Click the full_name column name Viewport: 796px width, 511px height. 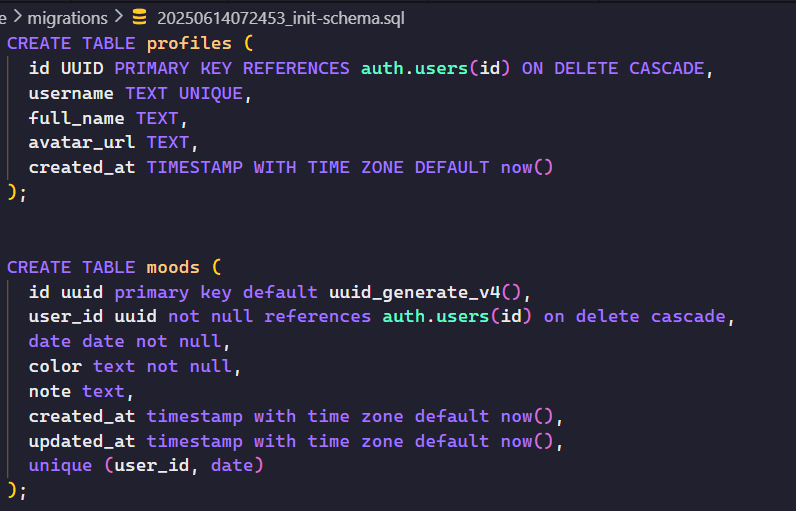coord(76,118)
